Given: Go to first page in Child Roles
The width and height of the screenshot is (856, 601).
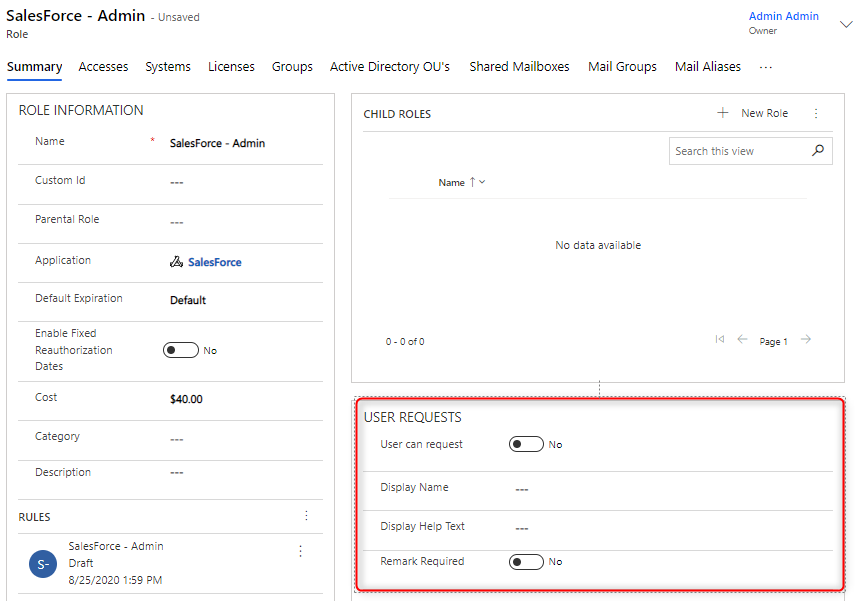Looking at the screenshot, I should [x=720, y=340].
